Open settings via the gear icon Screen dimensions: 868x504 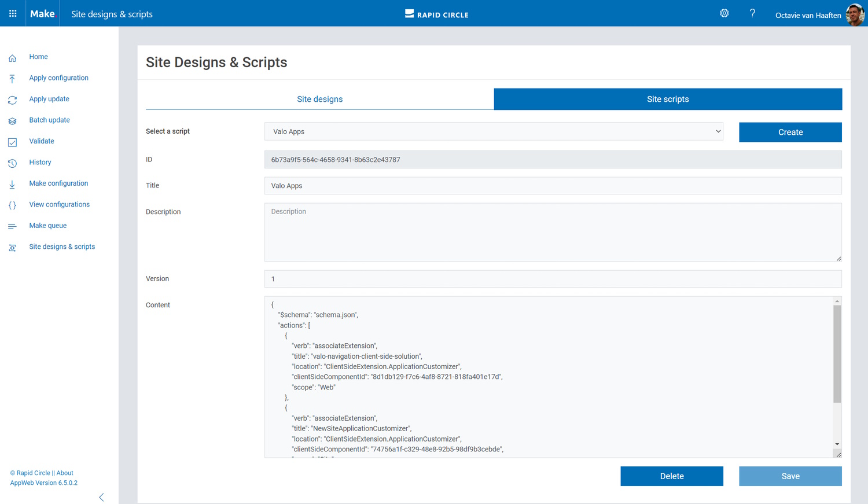pyautogui.click(x=724, y=13)
